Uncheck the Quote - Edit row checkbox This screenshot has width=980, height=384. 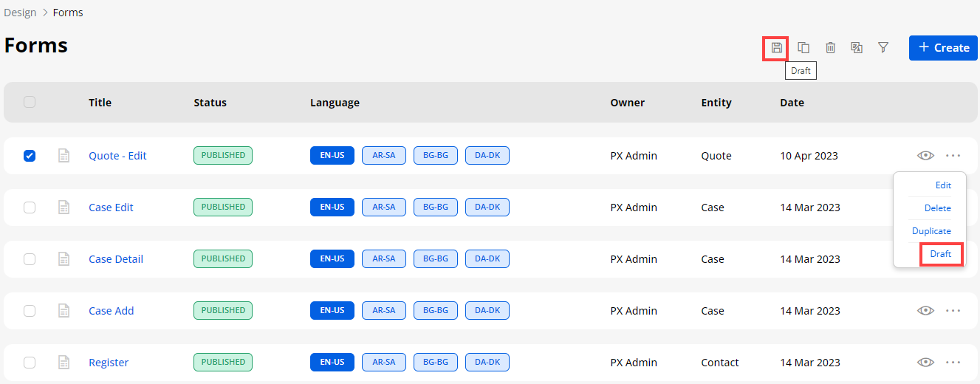[30, 156]
